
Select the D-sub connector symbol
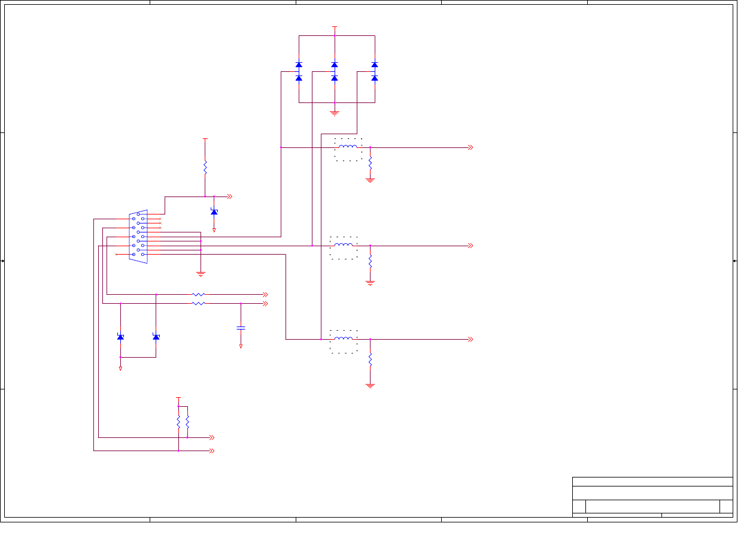(138, 237)
